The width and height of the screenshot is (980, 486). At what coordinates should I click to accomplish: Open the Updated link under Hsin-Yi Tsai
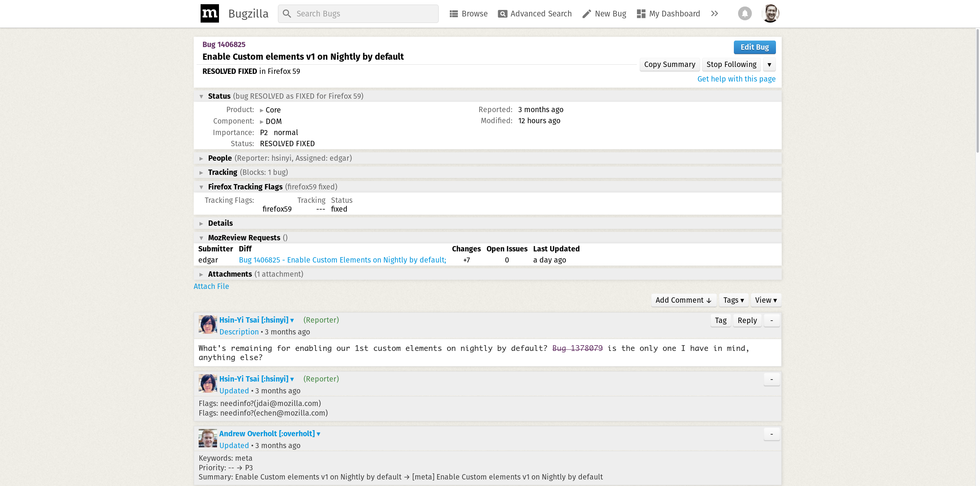(x=234, y=391)
